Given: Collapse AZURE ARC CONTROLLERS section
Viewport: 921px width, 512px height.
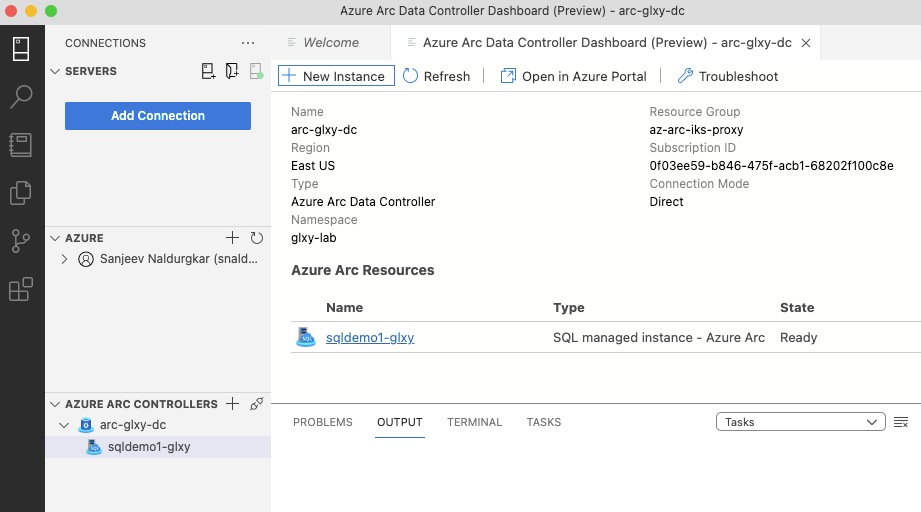Looking at the screenshot, I should 55,404.
